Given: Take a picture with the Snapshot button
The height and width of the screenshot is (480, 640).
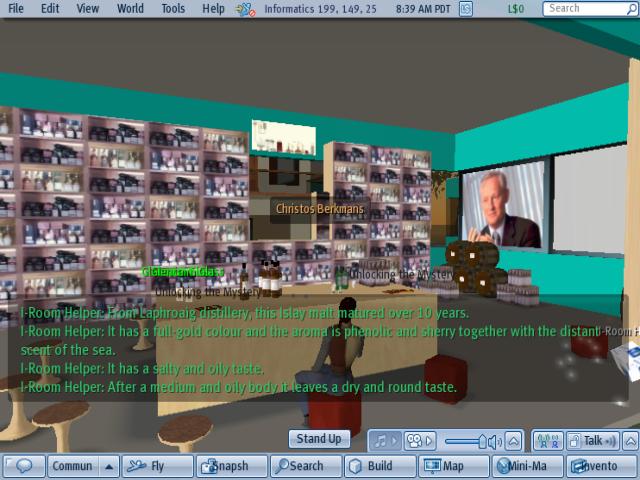Looking at the screenshot, I should click(x=230, y=466).
